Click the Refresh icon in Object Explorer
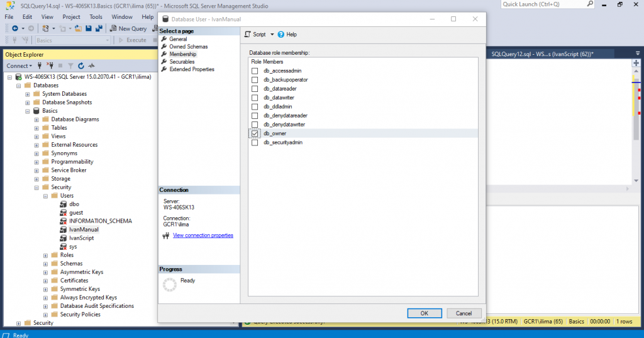The height and width of the screenshot is (338, 644). [81, 66]
